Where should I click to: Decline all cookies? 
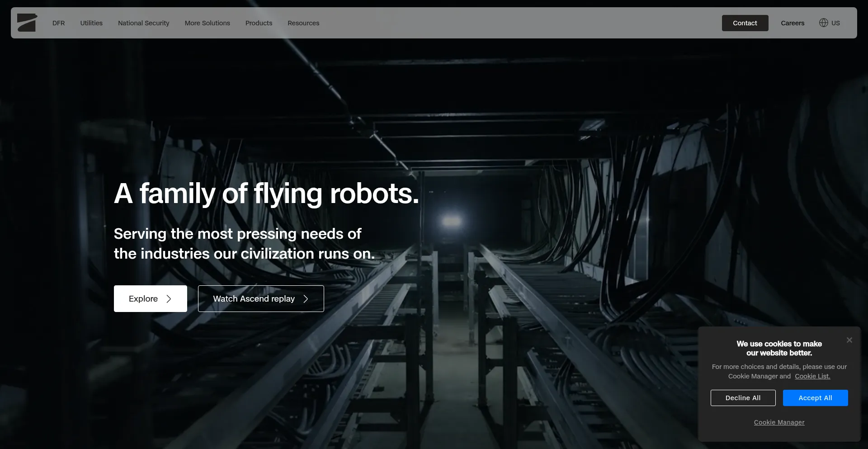[x=743, y=398]
